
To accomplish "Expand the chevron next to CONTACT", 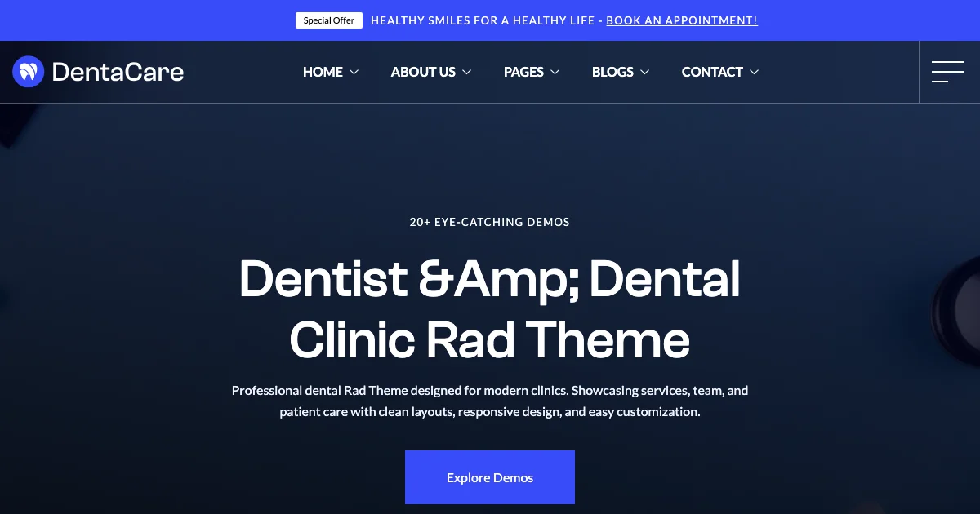I will [755, 73].
